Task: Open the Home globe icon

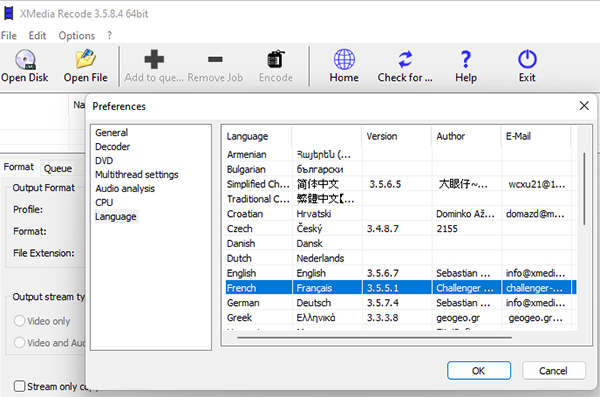Action: [x=344, y=59]
